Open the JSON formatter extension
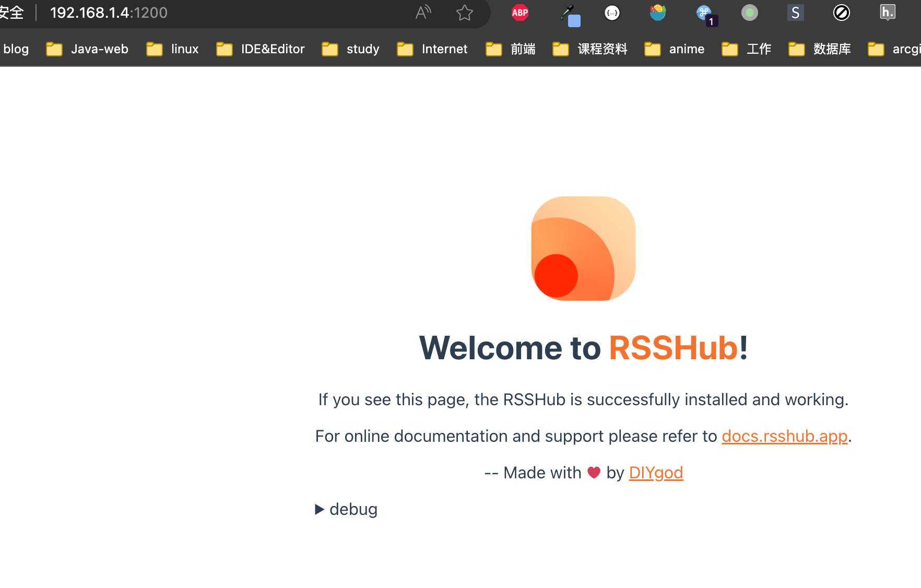 611,13
